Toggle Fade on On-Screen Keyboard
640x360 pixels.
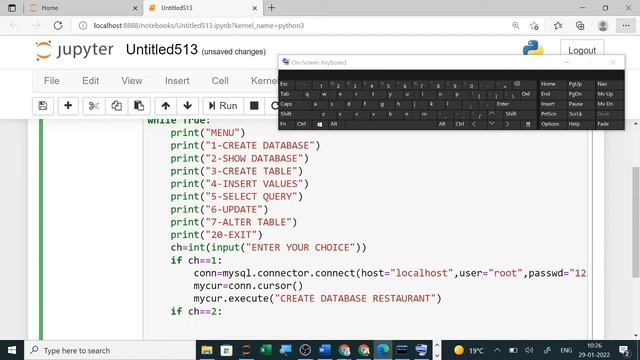[603, 124]
